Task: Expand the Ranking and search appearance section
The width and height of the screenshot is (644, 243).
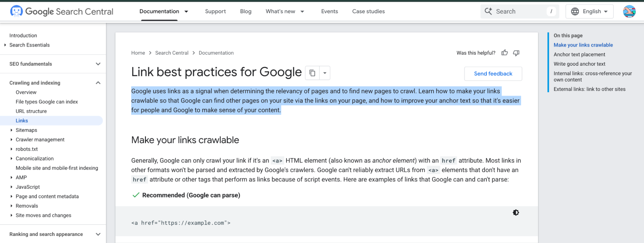Action: pos(98,234)
